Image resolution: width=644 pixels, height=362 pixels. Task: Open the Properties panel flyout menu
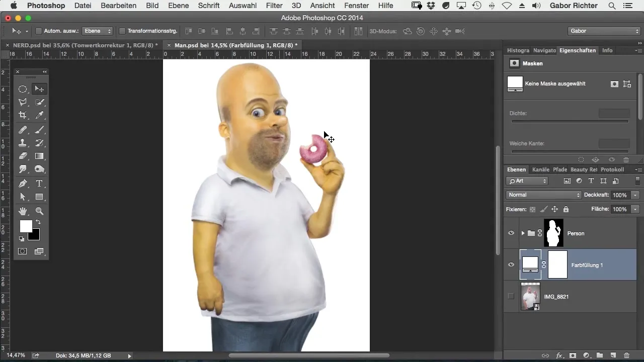[x=638, y=50]
